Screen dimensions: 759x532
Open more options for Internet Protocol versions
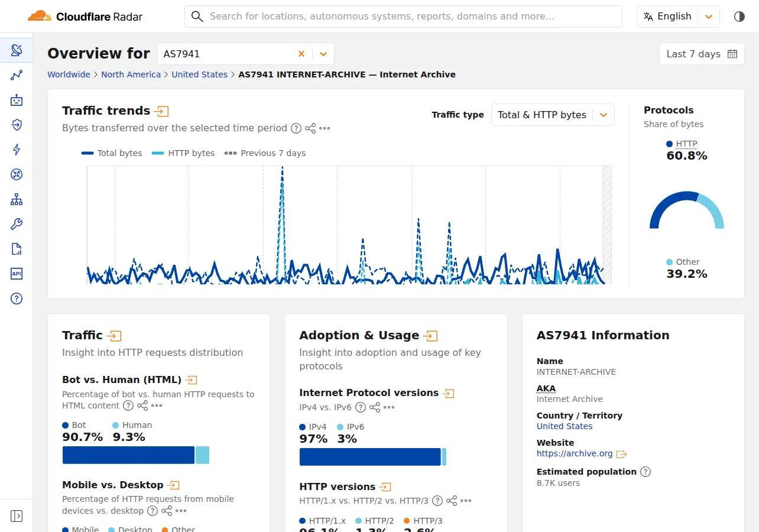(x=389, y=407)
